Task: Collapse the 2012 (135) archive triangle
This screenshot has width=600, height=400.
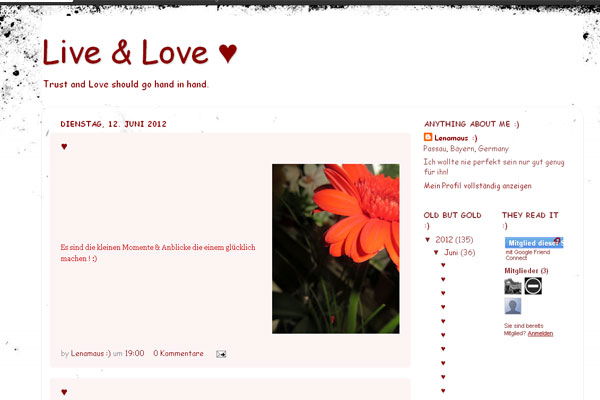Action: pyautogui.click(x=428, y=240)
